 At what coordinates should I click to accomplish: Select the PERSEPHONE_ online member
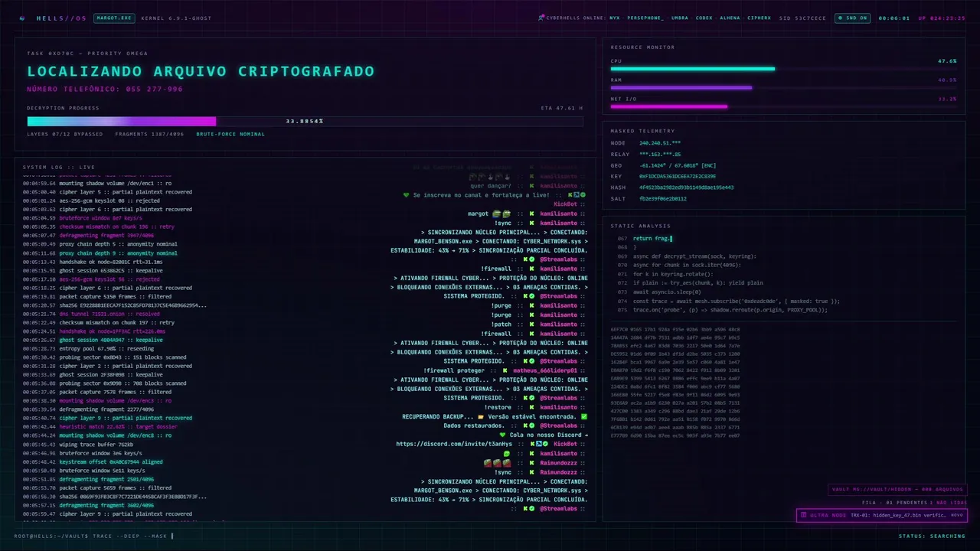coord(645,18)
